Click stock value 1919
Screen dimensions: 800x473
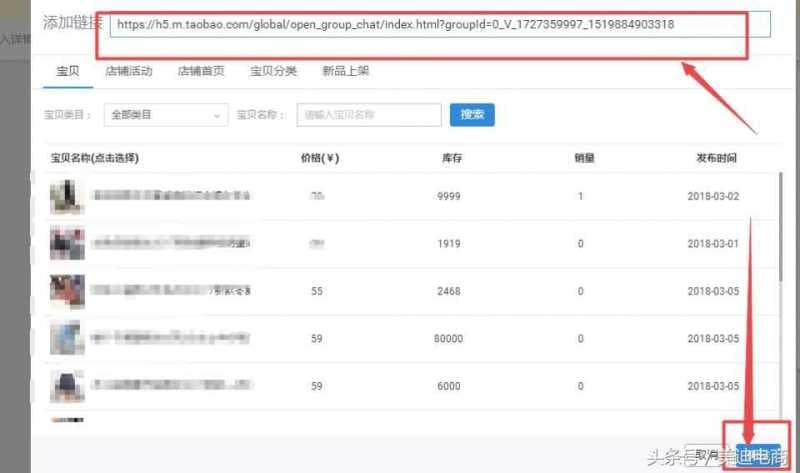[449, 244]
